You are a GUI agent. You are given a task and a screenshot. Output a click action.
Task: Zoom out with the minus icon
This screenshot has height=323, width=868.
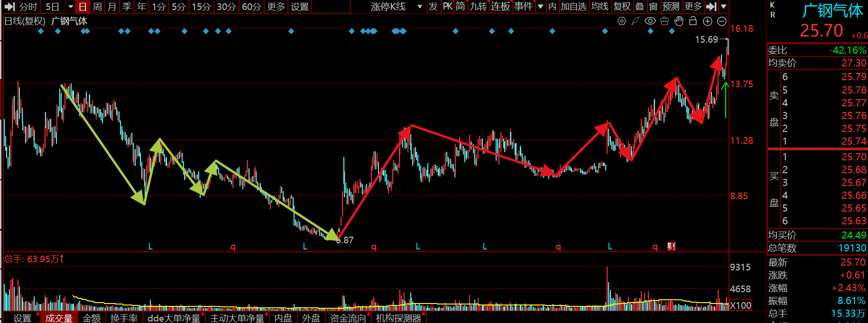pyautogui.click(x=722, y=21)
